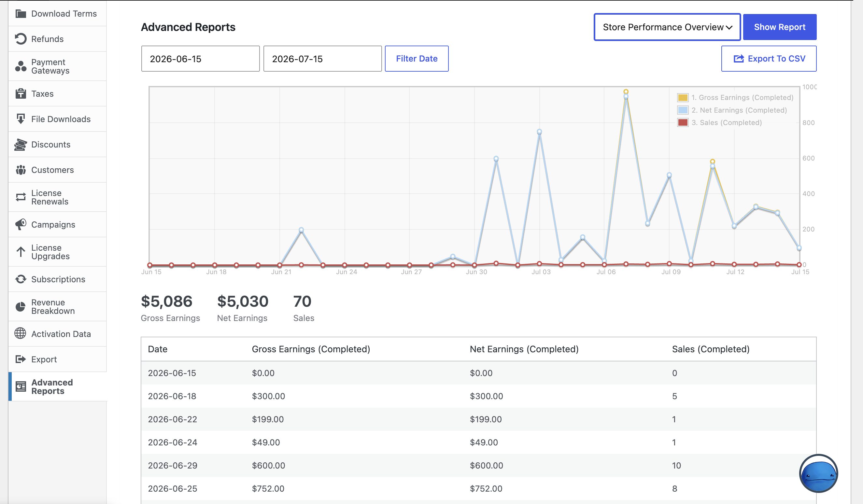The height and width of the screenshot is (504, 863).
Task: Click the Taxes gift box icon
Action: tap(21, 93)
